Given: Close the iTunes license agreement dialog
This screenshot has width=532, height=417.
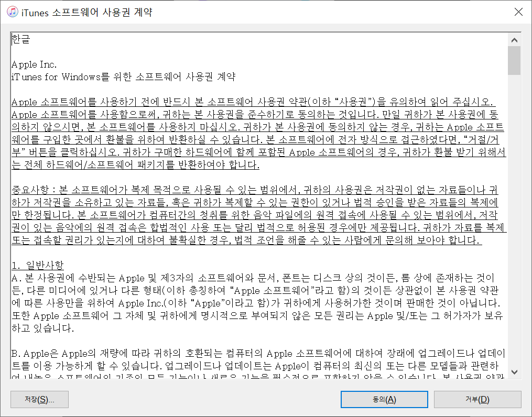Looking at the screenshot, I should 518,12.
